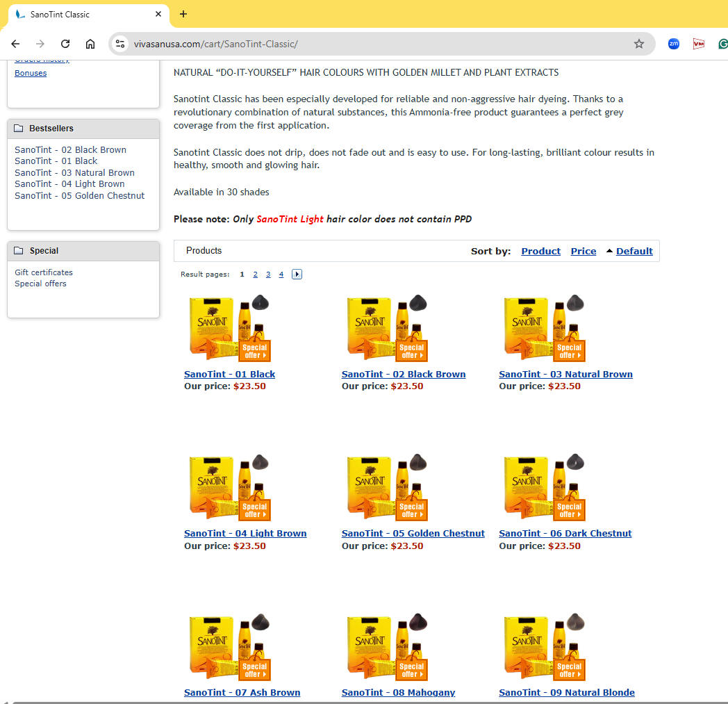Open the SanoTint - 05 Golden Chestnut title link
Viewport: 728px width, 704px height.
413,533
